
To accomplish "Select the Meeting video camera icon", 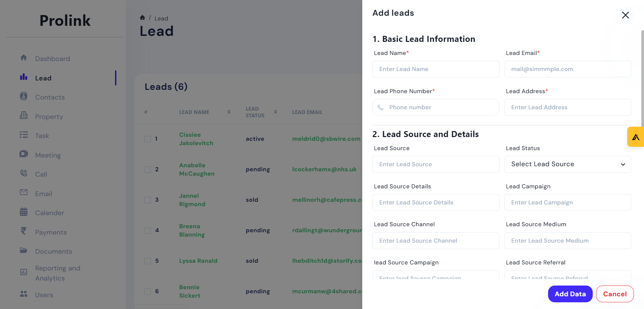I will coord(23,154).
